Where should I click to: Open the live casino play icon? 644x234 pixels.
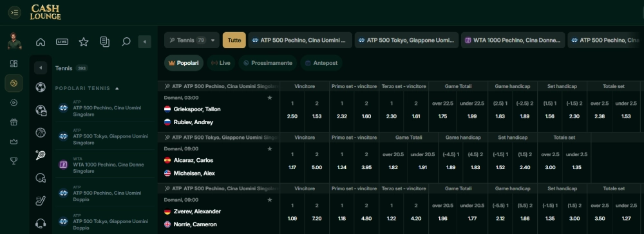tap(14, 103)
